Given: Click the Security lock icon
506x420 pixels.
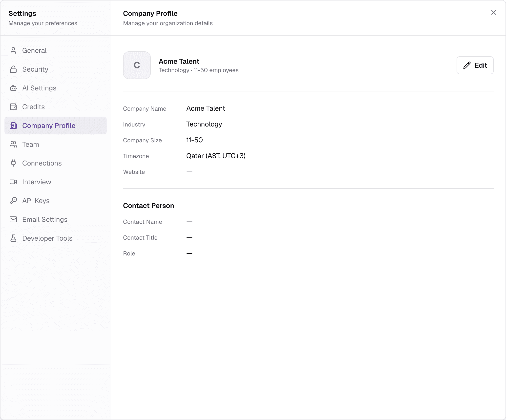Looking at the screenshot, I should click(x=13, y=69).
